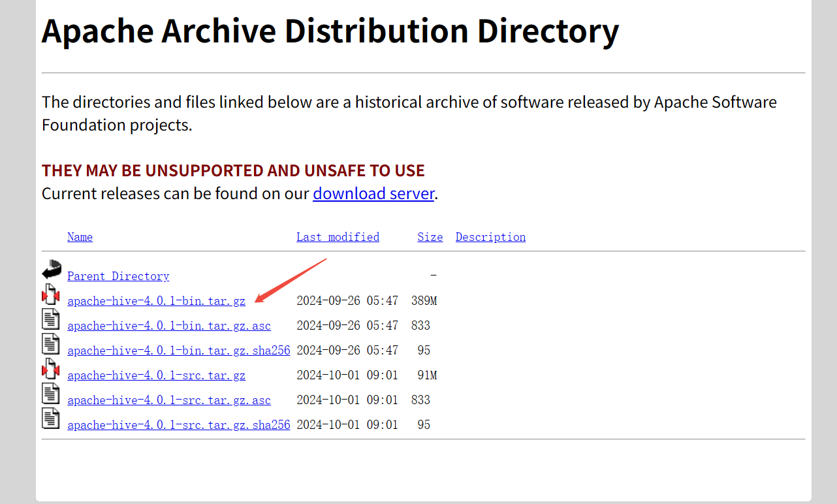The image size is (837, 504).
Task: Click the THEY MAY BE UNSUPPORTED warning text
Action: pyautogui.click(x=233, y=171)
